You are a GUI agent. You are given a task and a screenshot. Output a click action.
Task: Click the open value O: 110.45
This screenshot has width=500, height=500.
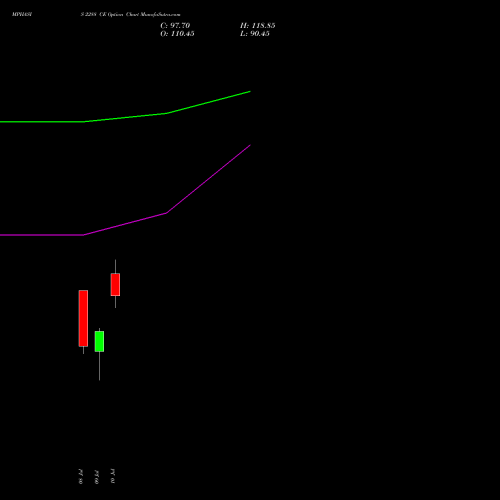tap(177, 34)
